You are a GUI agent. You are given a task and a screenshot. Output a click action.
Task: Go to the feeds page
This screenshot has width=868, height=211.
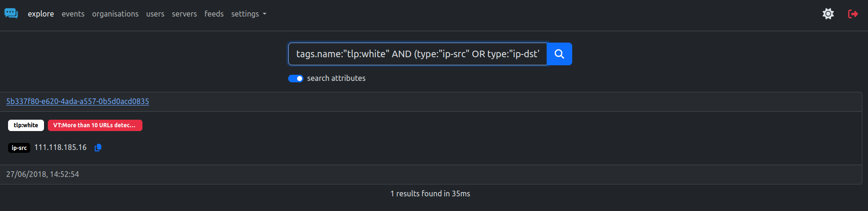214,14
